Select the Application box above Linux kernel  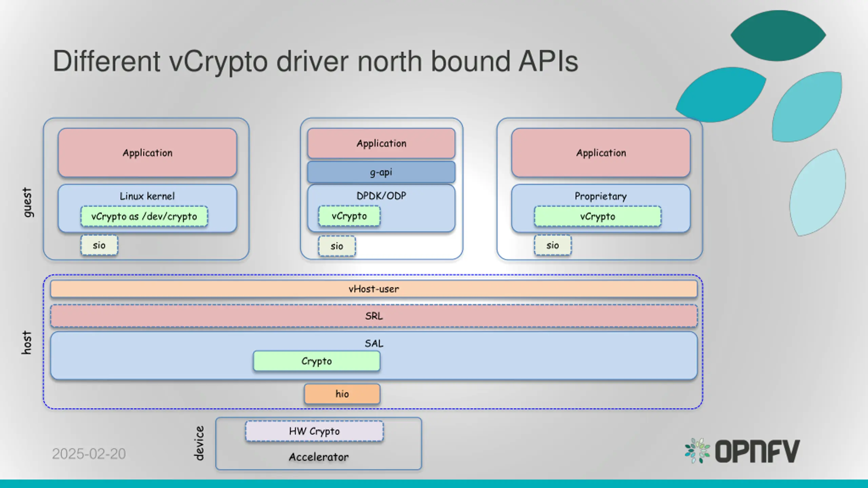pyautogui.click(x=147, y=153)
